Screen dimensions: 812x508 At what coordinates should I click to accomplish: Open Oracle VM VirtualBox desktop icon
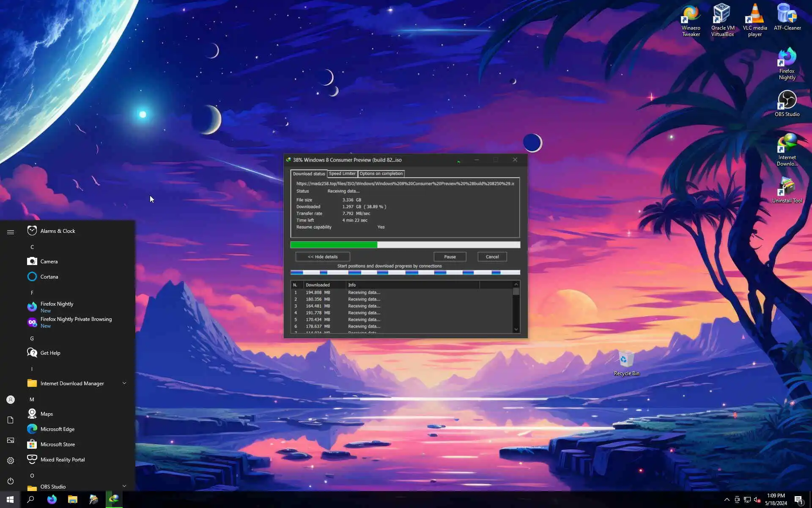pos(722,20)
